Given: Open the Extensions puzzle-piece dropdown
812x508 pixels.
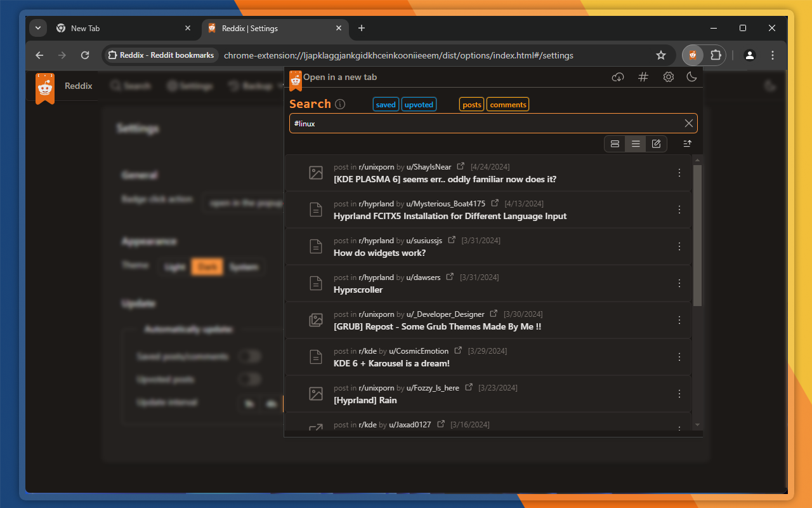Looking at the screenshot, I should tap(716, 55).
